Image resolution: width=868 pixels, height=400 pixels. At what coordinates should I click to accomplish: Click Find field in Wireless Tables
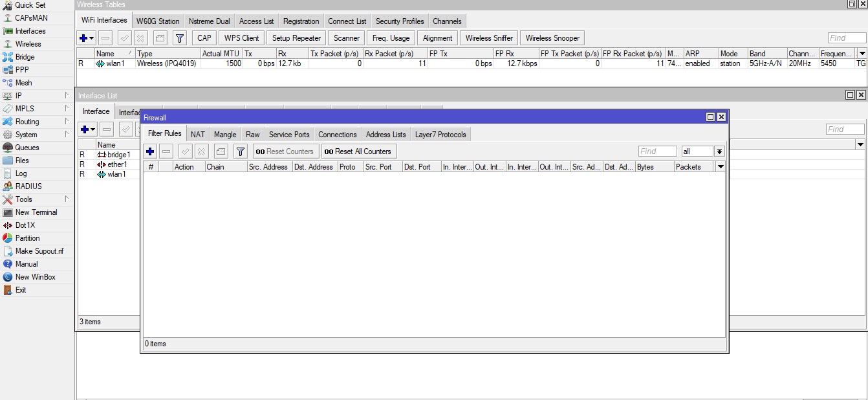(846, 38)
